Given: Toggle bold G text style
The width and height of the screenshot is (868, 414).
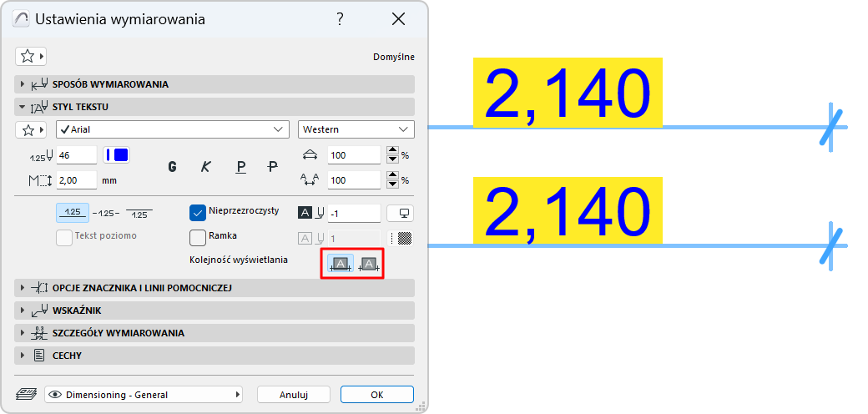Looking at the screenshot, I should click(x=172, y=167).
